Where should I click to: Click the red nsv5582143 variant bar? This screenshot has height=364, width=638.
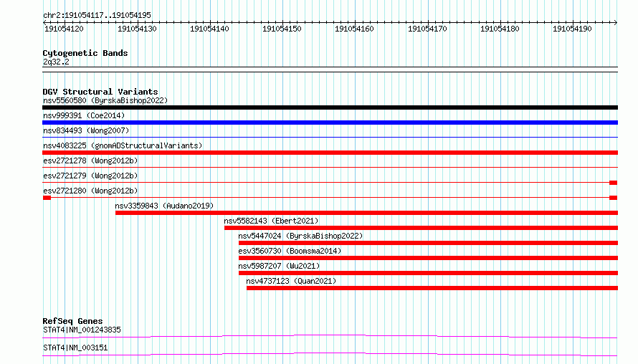point(421,228)
